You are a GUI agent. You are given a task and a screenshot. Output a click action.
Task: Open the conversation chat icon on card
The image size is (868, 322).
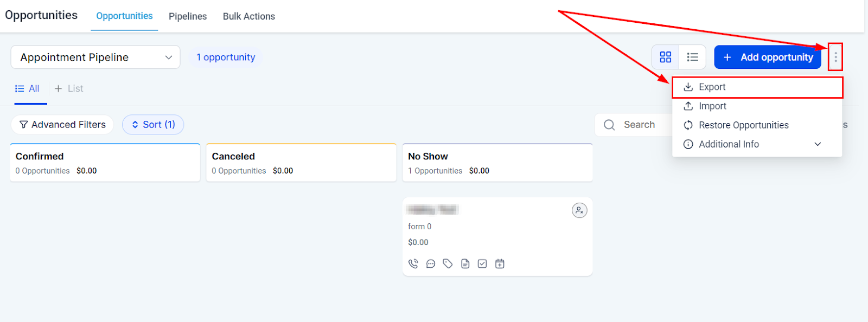tap(431, 263)
